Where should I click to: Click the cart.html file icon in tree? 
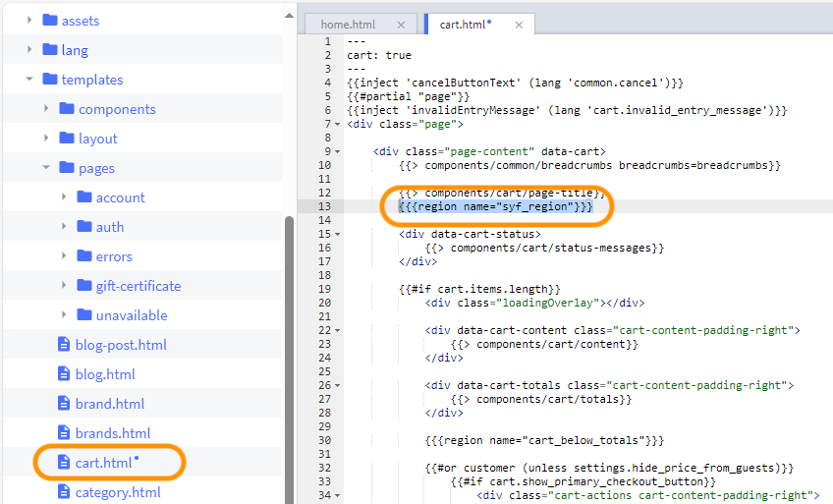64,463
